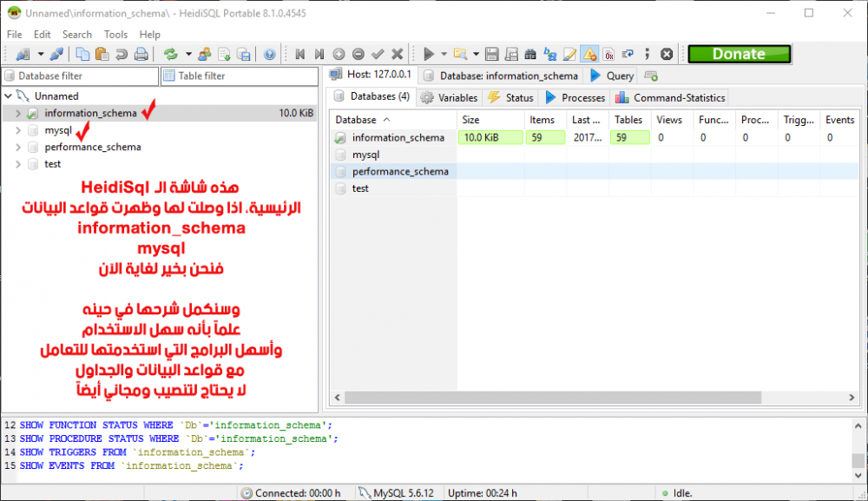The width and height of the screenshot is (868, 501).
Task: Click the Undo toolbar icon
Action: [122, 54]
